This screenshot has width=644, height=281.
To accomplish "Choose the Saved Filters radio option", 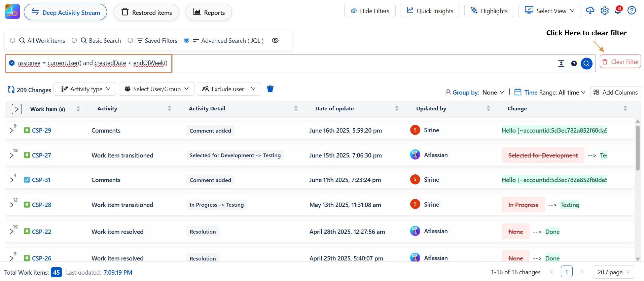I will tap(130, 40).
